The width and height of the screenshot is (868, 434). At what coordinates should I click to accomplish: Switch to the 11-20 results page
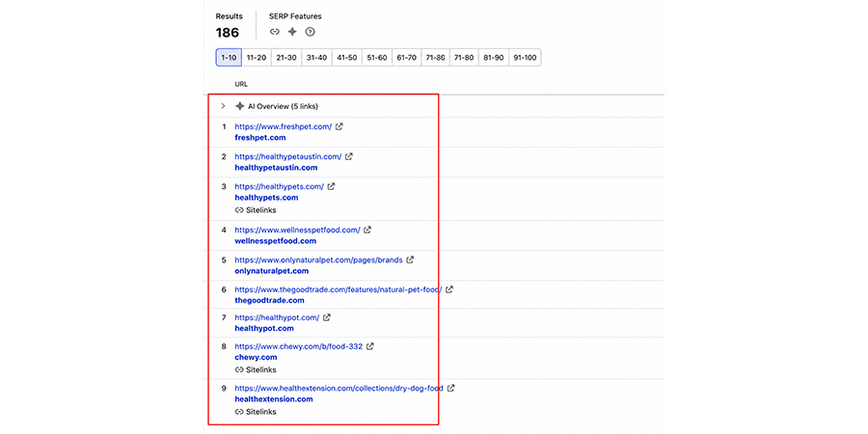[257, 58]
